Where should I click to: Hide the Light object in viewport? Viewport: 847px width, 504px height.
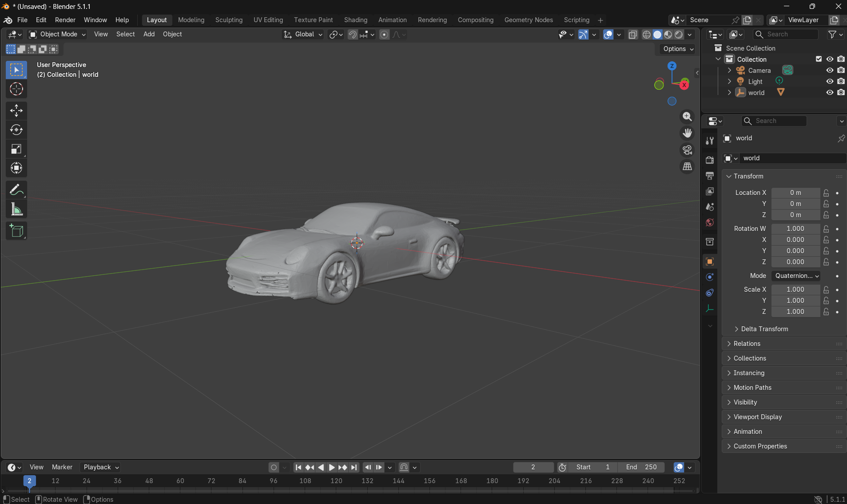click(x=830, y=81)
